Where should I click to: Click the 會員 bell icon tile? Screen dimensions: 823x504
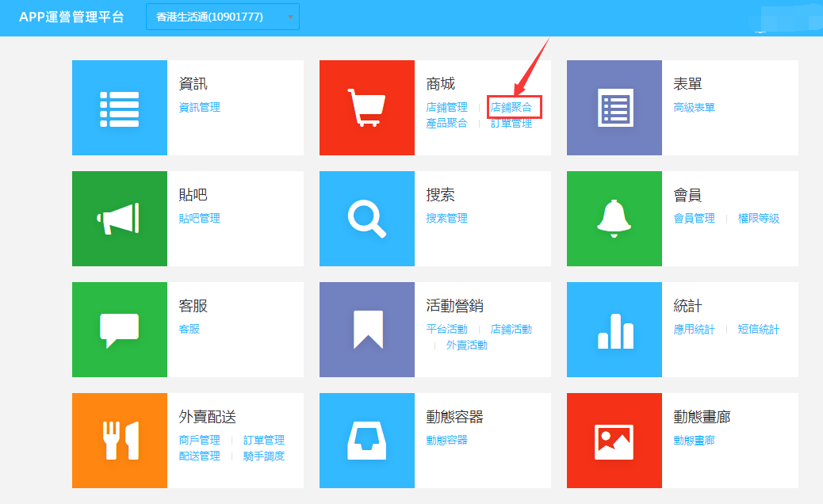point(614,219)
